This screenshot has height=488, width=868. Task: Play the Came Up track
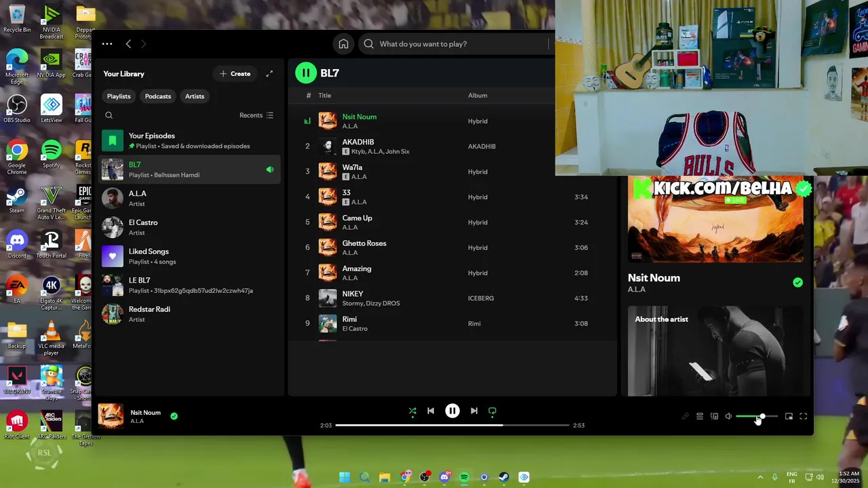(x=357, y=218)
